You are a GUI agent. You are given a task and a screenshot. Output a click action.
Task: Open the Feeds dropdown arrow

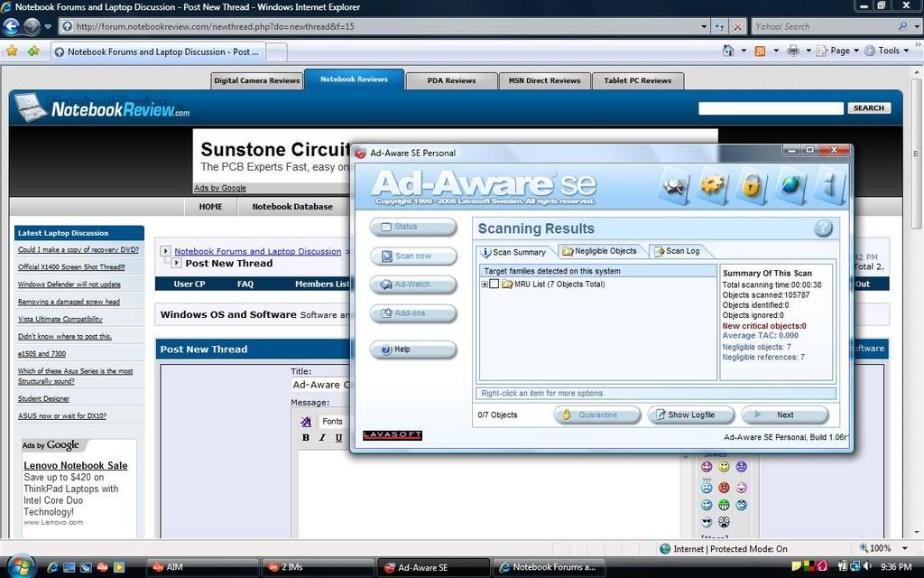pos(775,51)
